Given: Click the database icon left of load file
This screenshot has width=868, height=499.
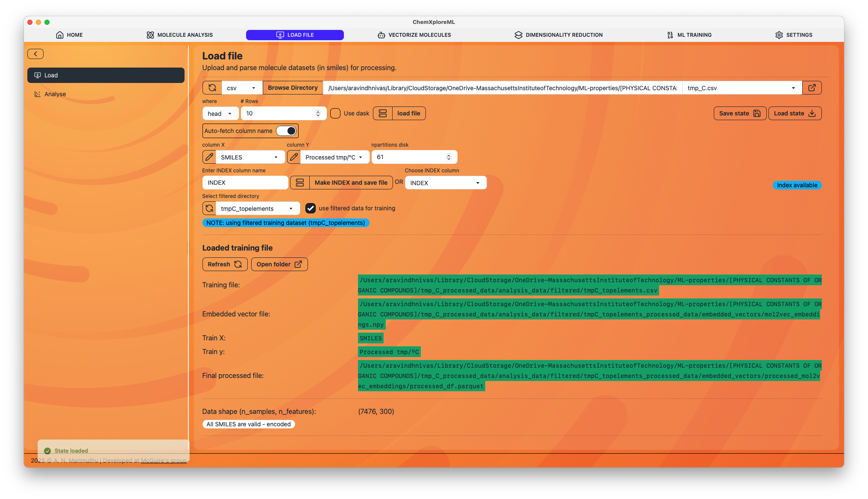Looking at the screenshot, I should [x=383, y=113].
